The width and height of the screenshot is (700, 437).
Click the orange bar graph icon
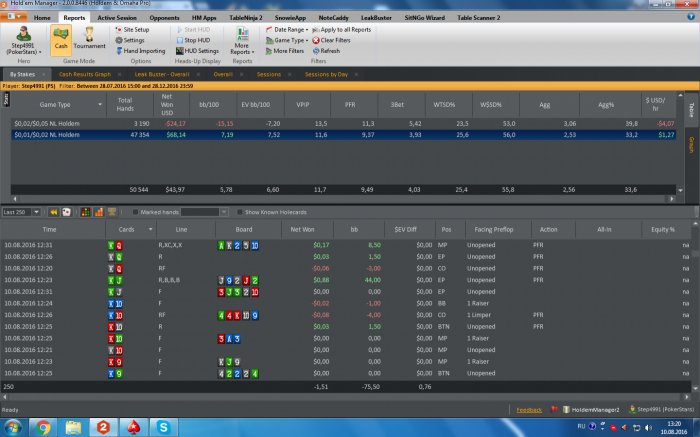[x=99, y=212]
